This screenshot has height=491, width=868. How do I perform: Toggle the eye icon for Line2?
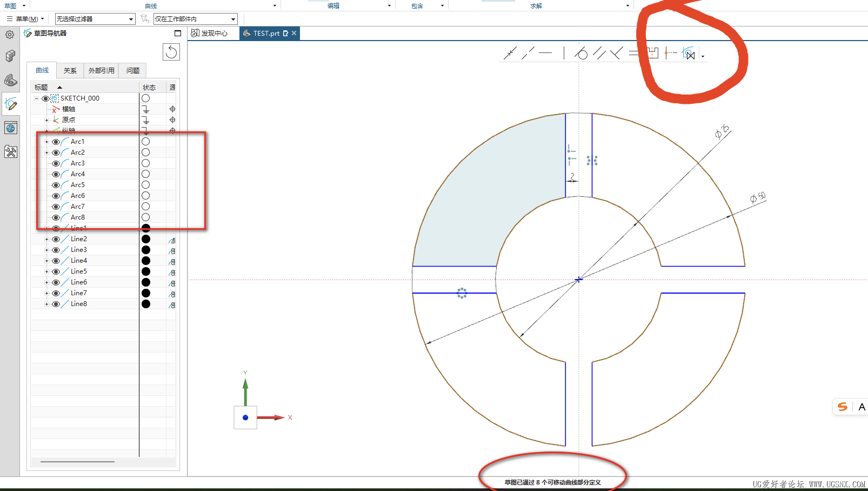pos(56,239)
